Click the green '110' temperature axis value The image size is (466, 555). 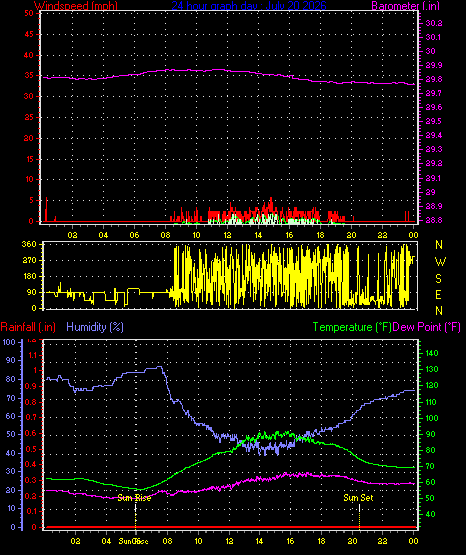coord(432,402)
